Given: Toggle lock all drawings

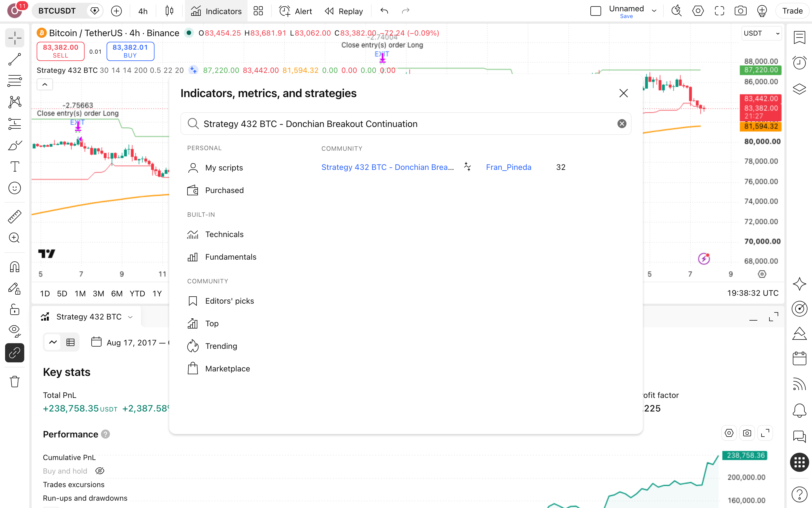Looking at the screenshot, I should click(x=15, y=309).
